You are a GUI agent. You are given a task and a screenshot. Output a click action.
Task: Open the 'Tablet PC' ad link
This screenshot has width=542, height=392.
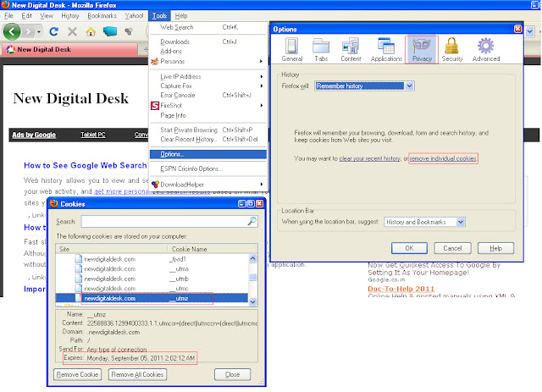93,135
